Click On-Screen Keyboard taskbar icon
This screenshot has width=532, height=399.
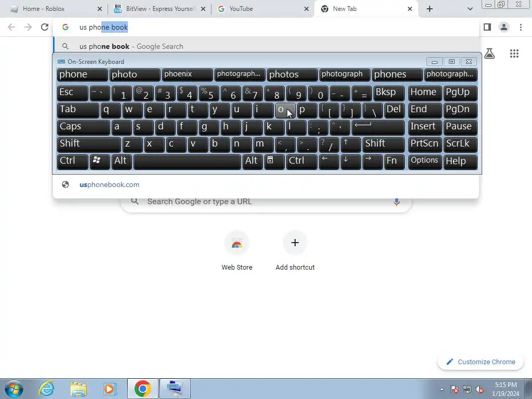pos(175,389)
